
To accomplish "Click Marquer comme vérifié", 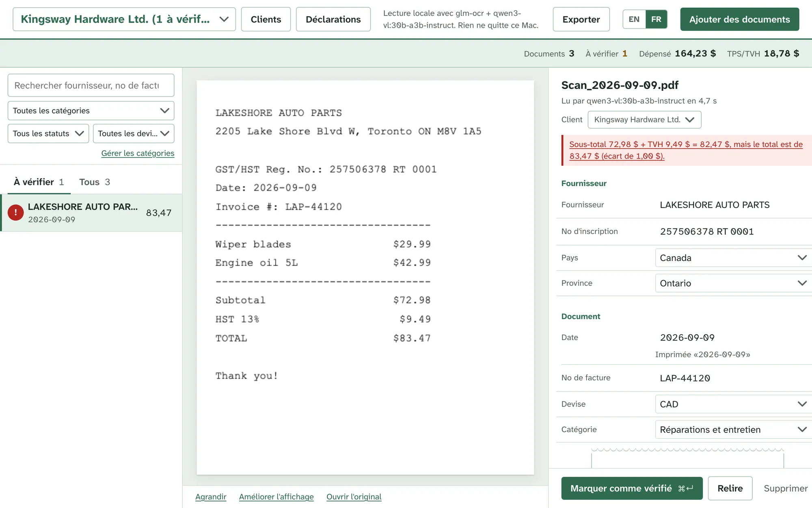I will (x=632, y=488).
